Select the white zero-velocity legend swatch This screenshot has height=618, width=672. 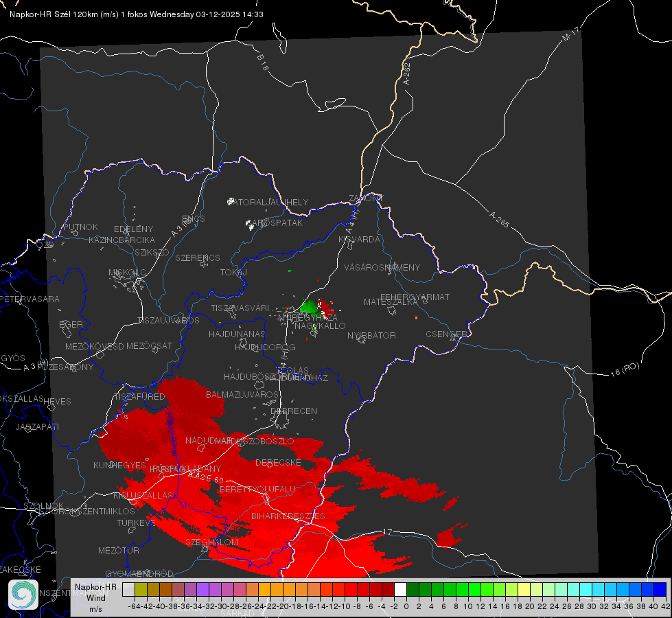[400, 589]
